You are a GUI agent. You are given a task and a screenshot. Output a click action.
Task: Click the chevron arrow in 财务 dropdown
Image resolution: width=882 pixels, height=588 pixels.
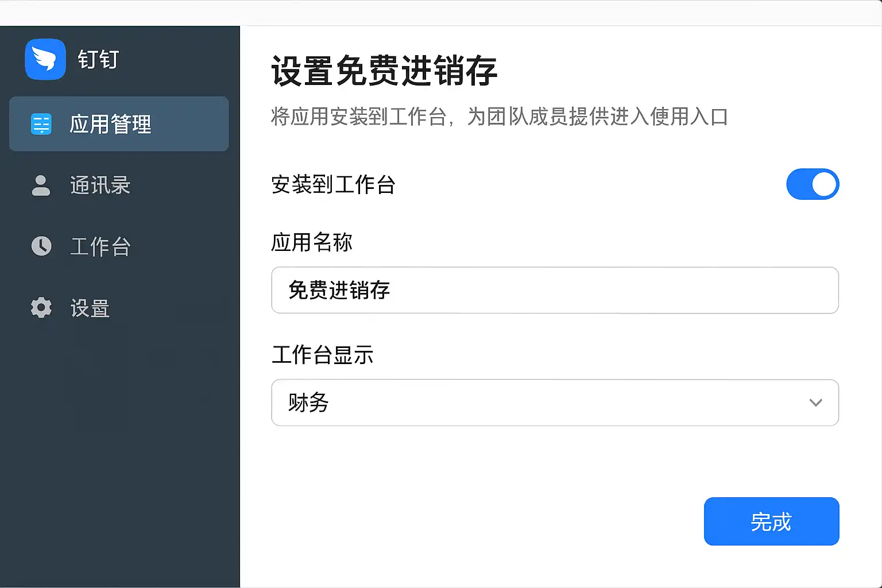[x=815, y=403]
